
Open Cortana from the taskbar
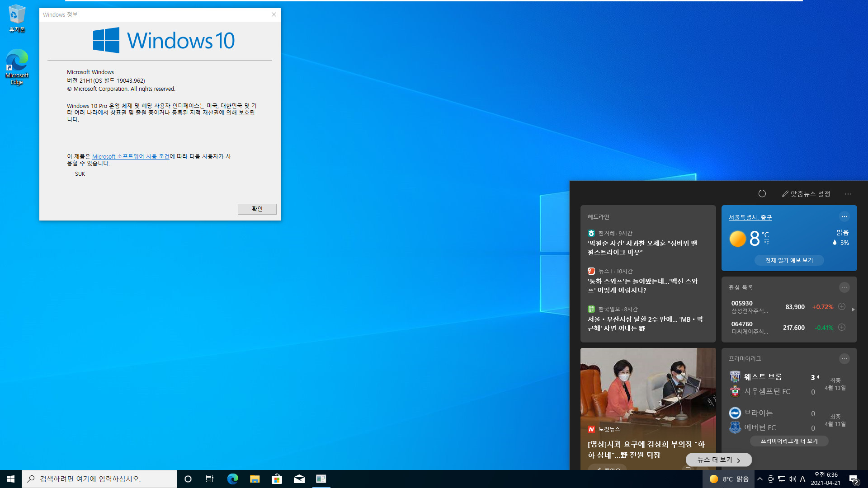click(x=188, y=479)
